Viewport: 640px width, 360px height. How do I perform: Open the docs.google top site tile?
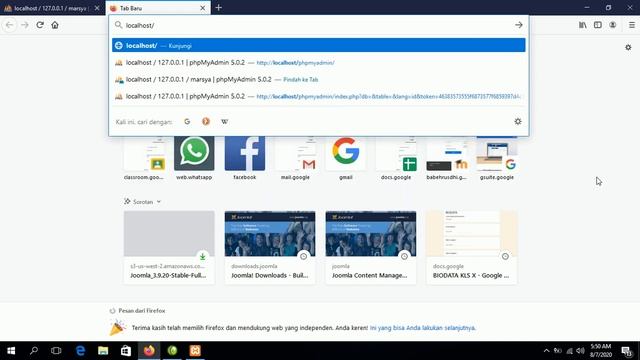tap(396, 158)
